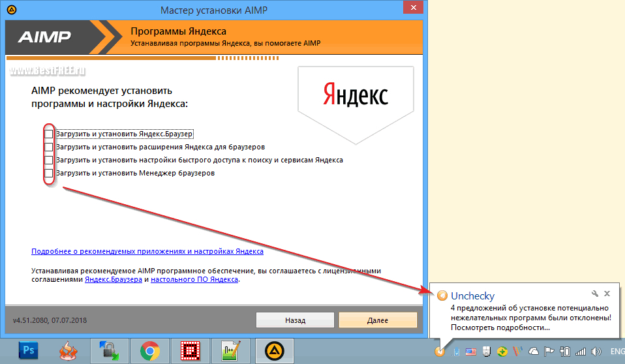625x364 pixels.
Task: Click Посмотреть подробности in Unchecky popup
Action: pyautogui.click(x=500, y=327)
